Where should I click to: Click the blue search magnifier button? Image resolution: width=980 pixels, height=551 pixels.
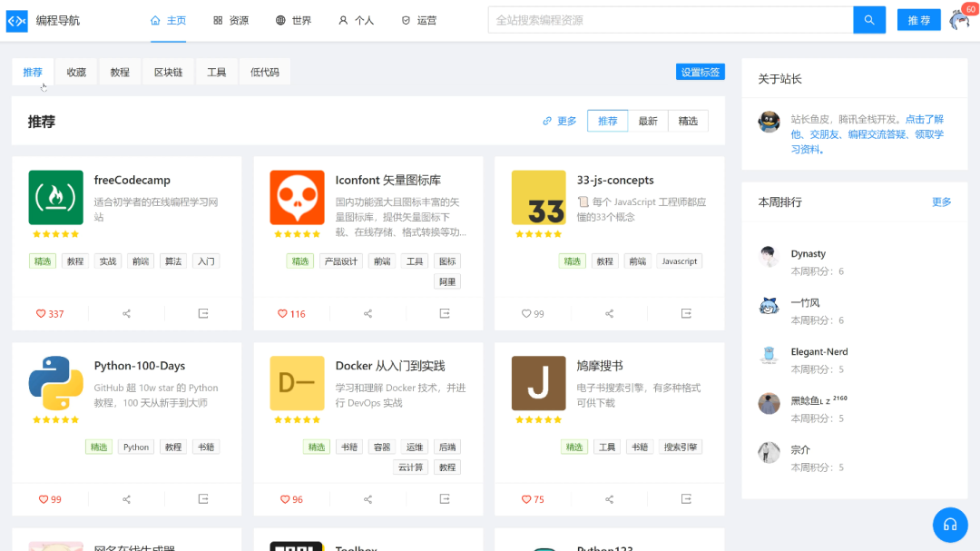[x=868, y=20]
